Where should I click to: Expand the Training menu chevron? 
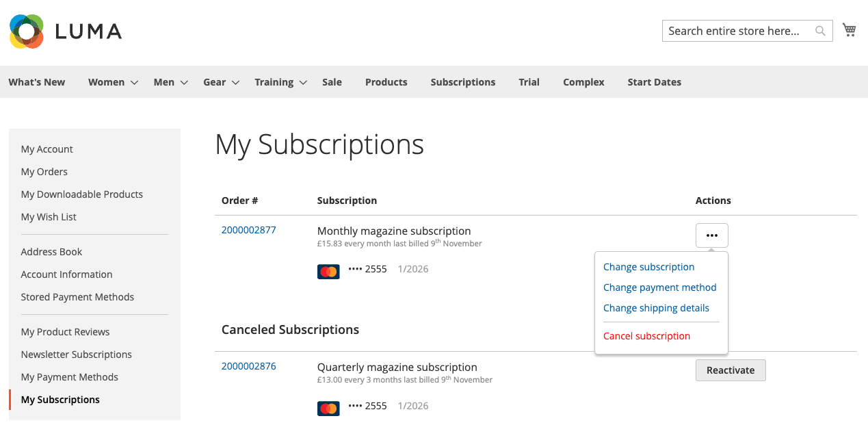pos(303,83)
